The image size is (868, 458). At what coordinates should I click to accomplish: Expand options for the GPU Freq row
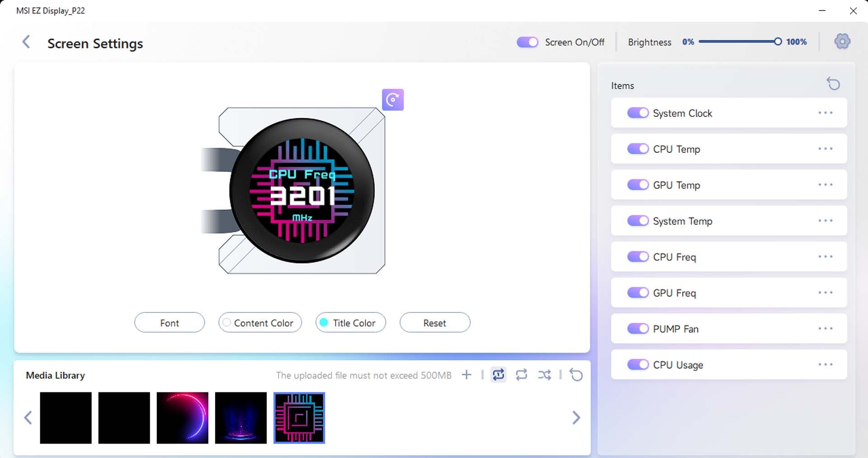pyautogui.click(x=825, y=292)
